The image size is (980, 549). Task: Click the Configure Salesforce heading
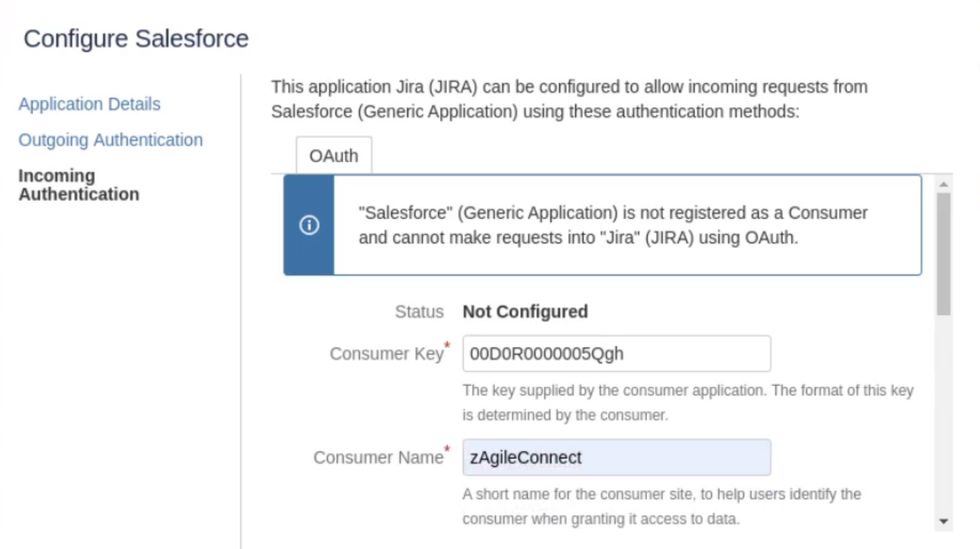pos(136,39)
